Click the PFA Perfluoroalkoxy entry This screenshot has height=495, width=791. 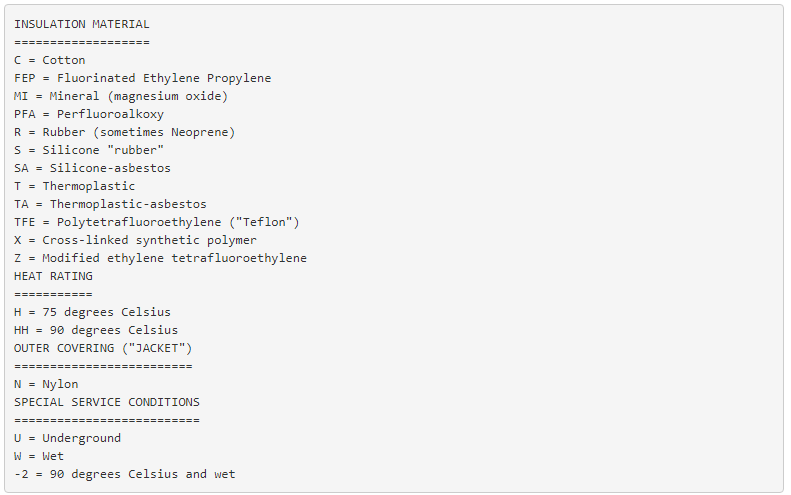(x=89, y=114)
